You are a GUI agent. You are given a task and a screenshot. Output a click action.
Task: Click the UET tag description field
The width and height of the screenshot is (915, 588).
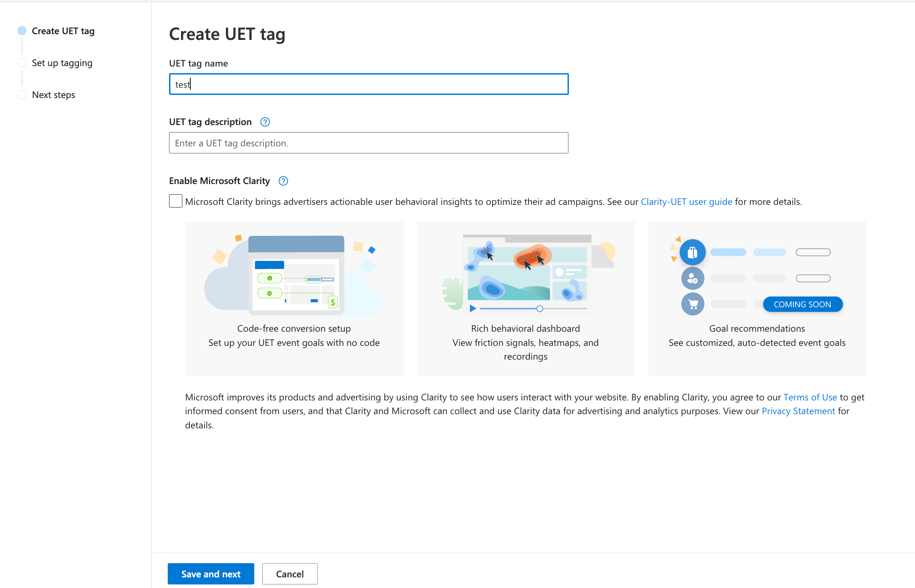(x=369, y=143)
